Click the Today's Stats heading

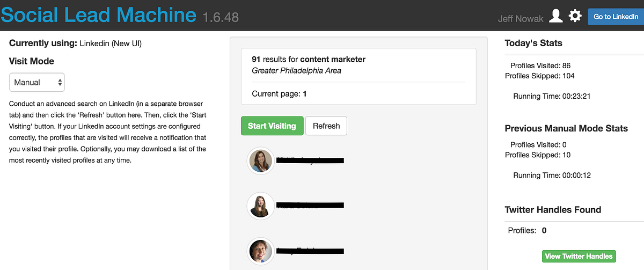pyautogui.click(x=533, y=43)
